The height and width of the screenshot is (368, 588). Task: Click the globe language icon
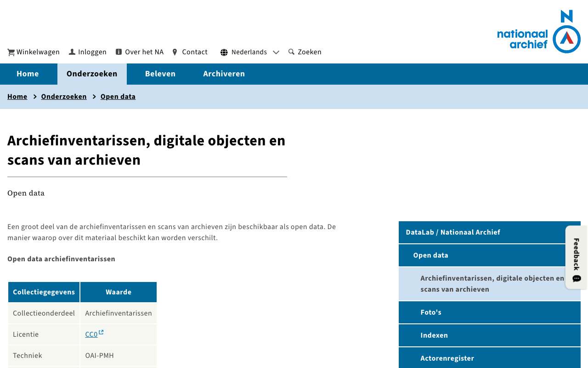224,52
